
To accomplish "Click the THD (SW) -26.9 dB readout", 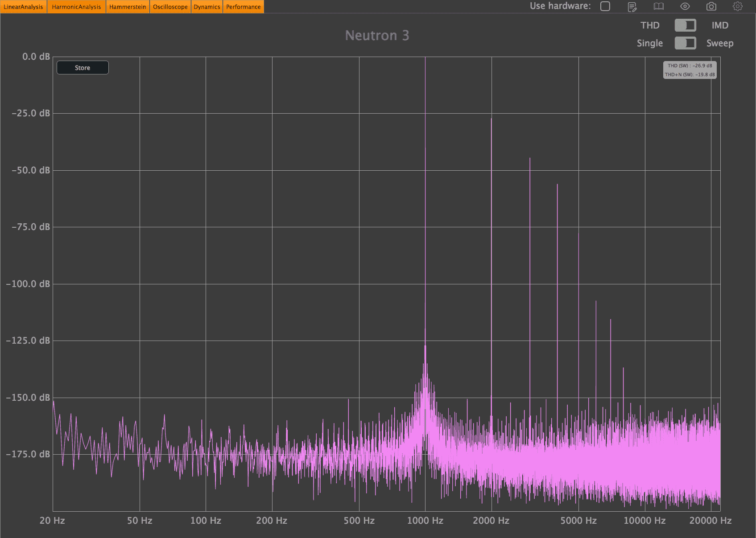I will (690, 66).
